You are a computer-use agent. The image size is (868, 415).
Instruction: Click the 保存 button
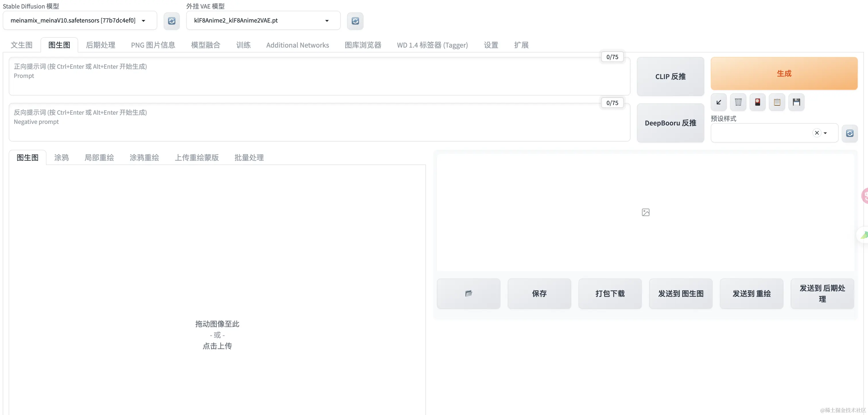[539, 293]
